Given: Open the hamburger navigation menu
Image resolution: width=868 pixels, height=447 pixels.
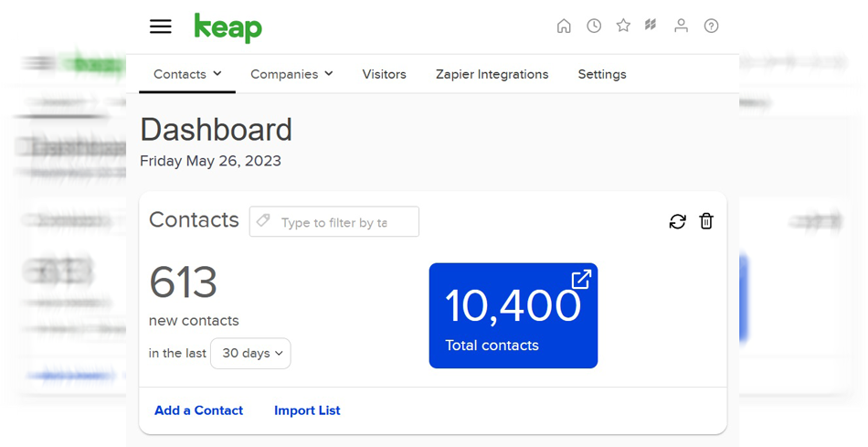Looking at the screenshot, I should [161, 27].
